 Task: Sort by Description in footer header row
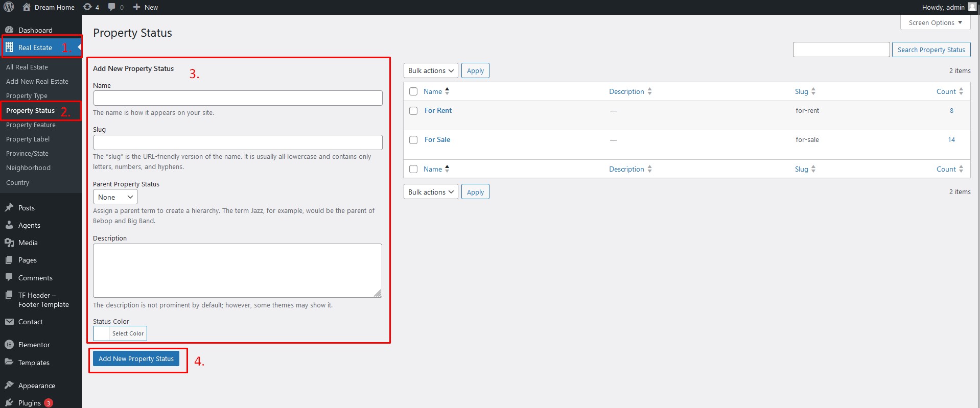click(631, 169)
